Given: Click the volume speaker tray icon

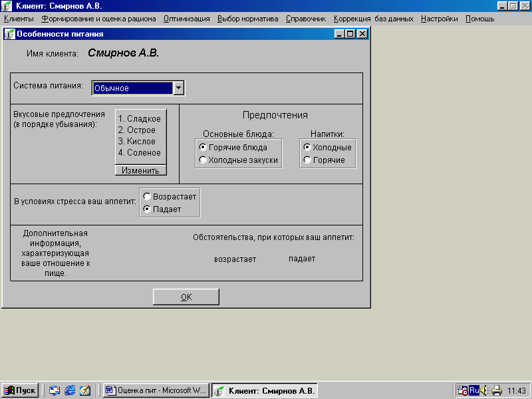Looking at the screenshot, I should pos(484,390).
